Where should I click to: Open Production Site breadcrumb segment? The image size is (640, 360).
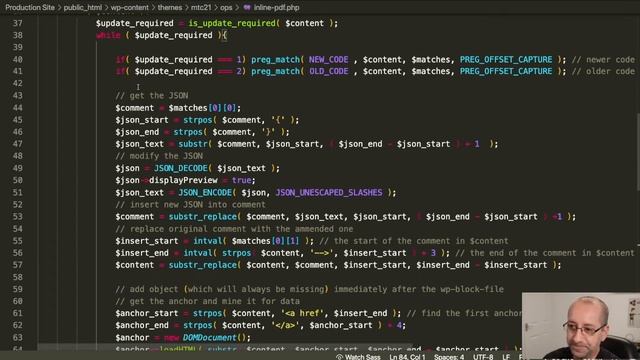pos(30,7)
